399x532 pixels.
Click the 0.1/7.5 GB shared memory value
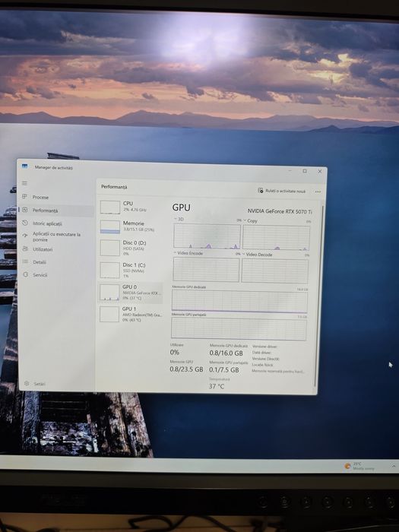224,370
